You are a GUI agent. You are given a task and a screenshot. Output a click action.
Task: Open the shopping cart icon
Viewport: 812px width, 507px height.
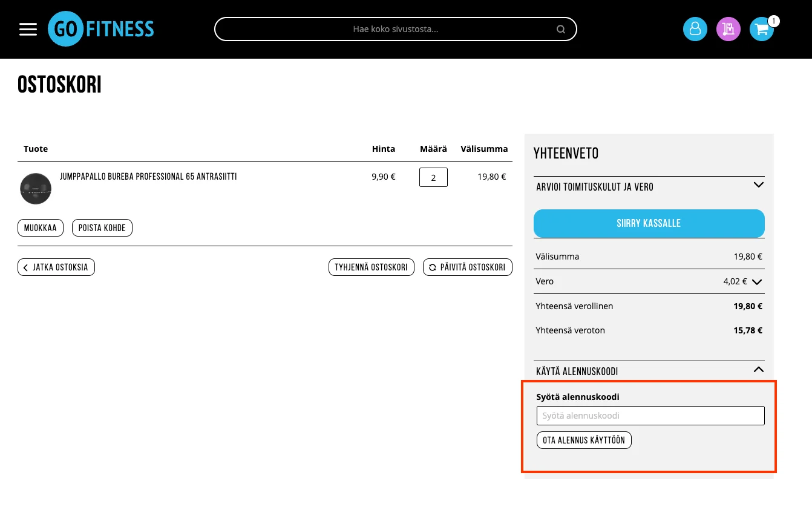point(761,29)
